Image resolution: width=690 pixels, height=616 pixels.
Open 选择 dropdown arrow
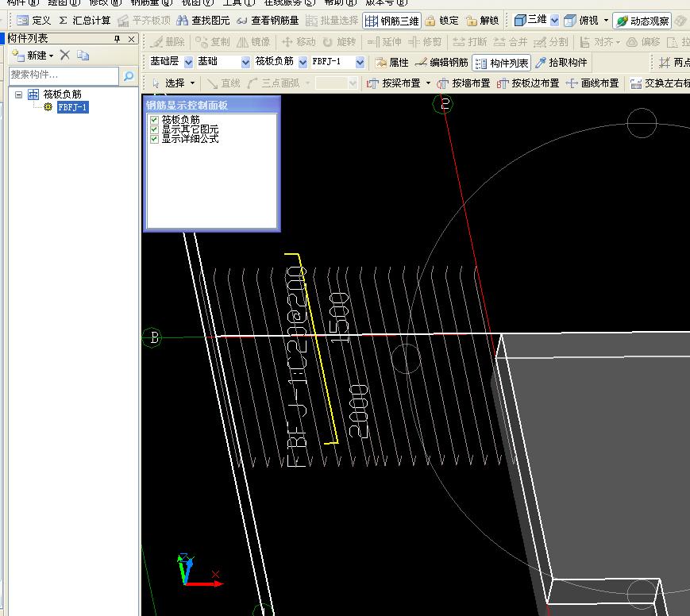coord(192,83)
